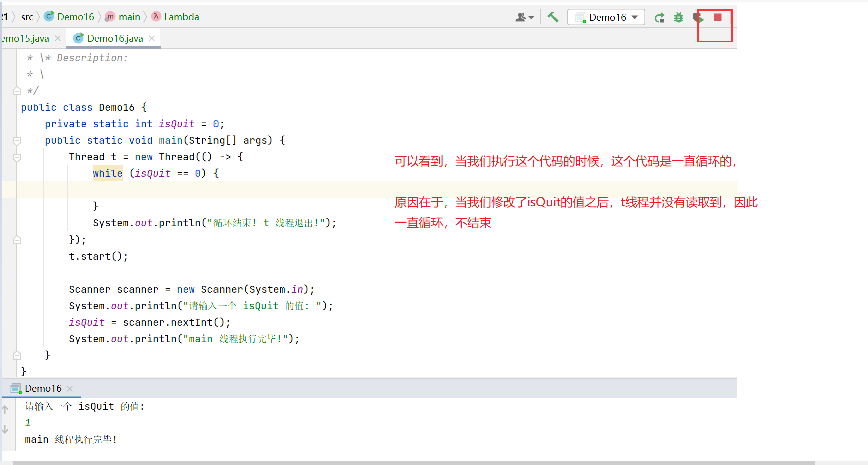Build project with the hammer icon
Screen dimensions: 868x465
553,17
